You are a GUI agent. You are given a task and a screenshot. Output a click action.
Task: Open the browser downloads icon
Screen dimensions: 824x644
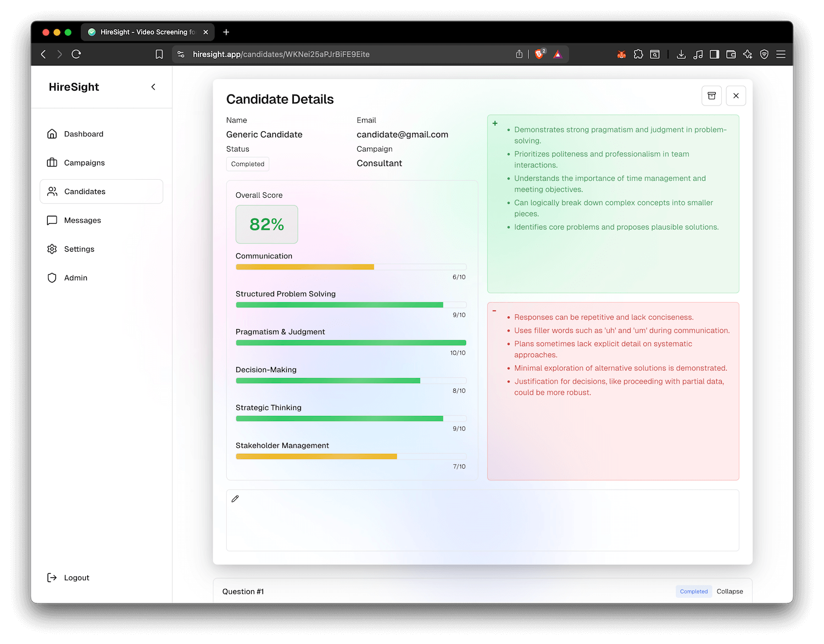pos(681,54)
